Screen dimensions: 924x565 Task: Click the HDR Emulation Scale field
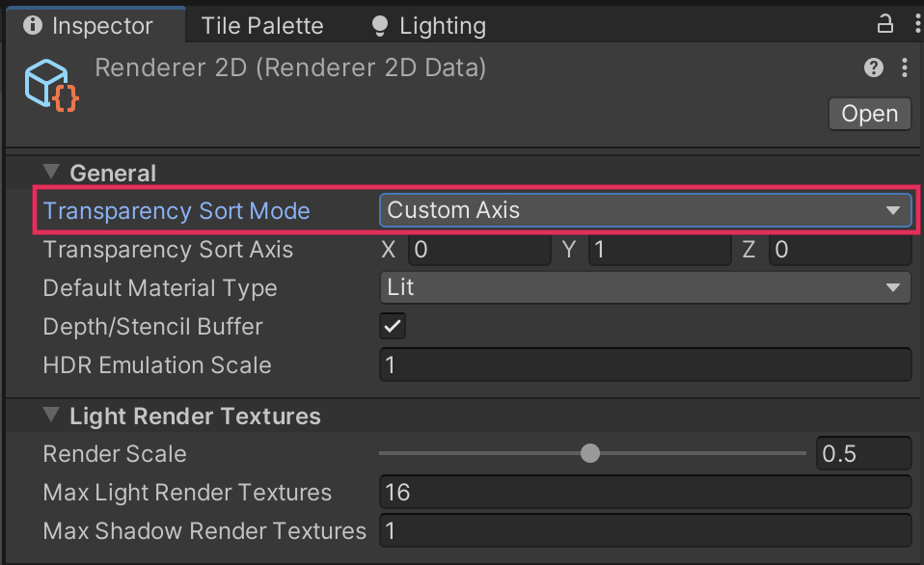[x=644, y=365]
